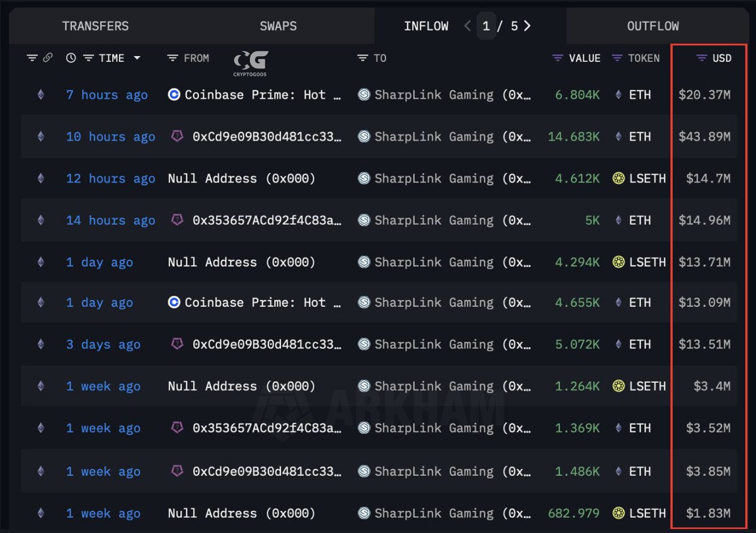This screenshot has width=756, height=533.
Task: Click the $20.37M USD cell
Action: pyautogui.click(x=704, y=95)
